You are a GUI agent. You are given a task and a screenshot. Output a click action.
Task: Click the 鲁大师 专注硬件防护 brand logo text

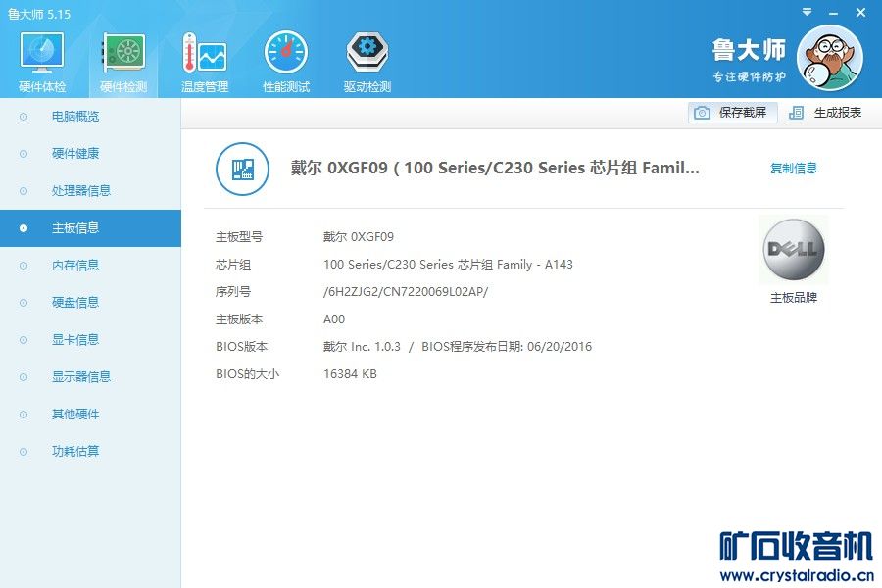click(750, 60)
